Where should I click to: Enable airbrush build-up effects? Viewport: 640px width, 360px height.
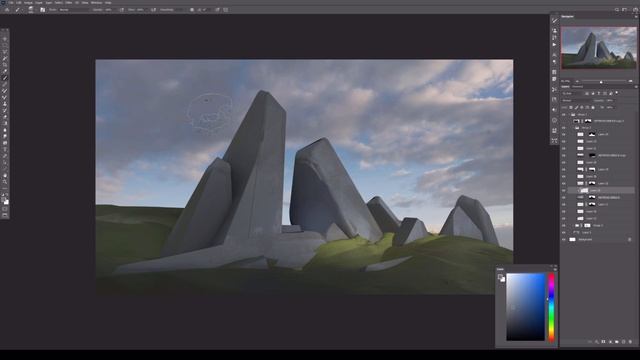point(153,9)
